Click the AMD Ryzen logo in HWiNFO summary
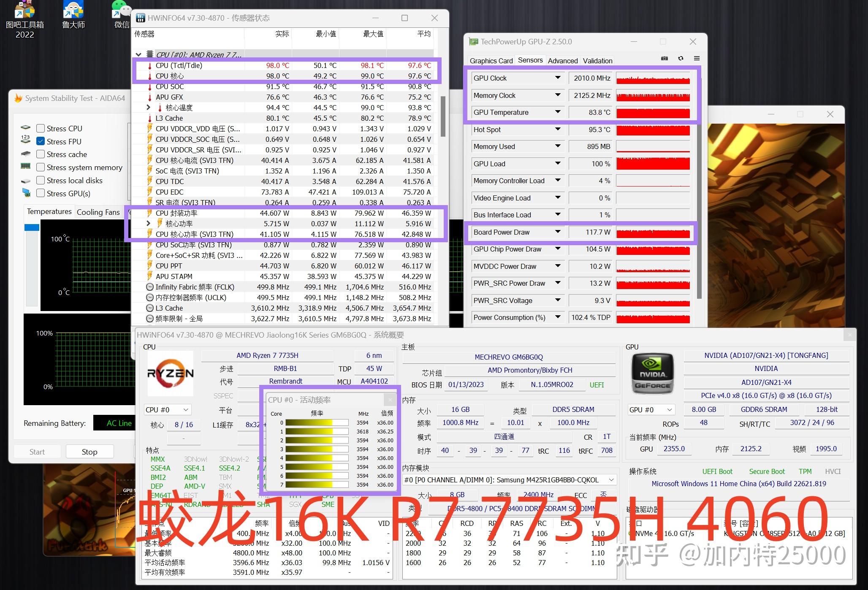868x590 pixels. click(x=170, y=374)
